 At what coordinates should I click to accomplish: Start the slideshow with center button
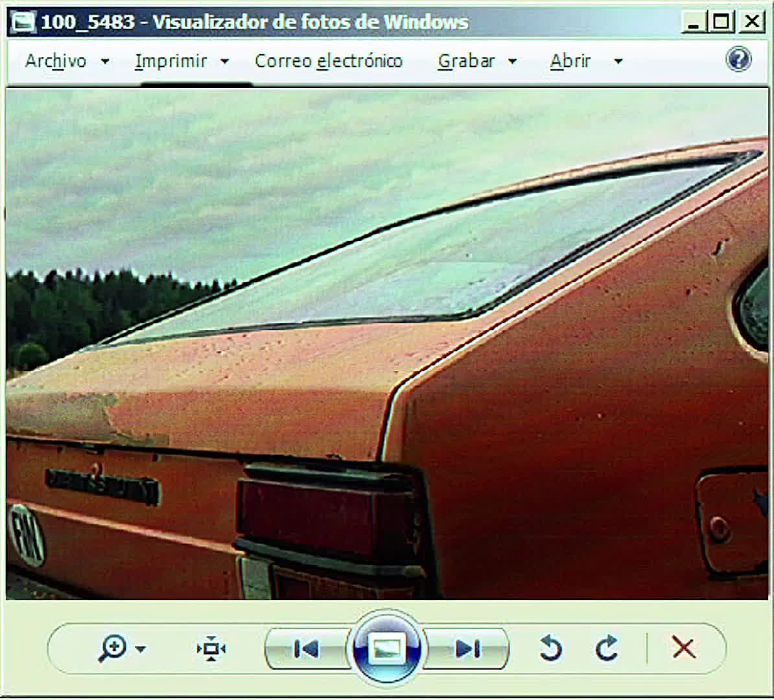[386, 649]
